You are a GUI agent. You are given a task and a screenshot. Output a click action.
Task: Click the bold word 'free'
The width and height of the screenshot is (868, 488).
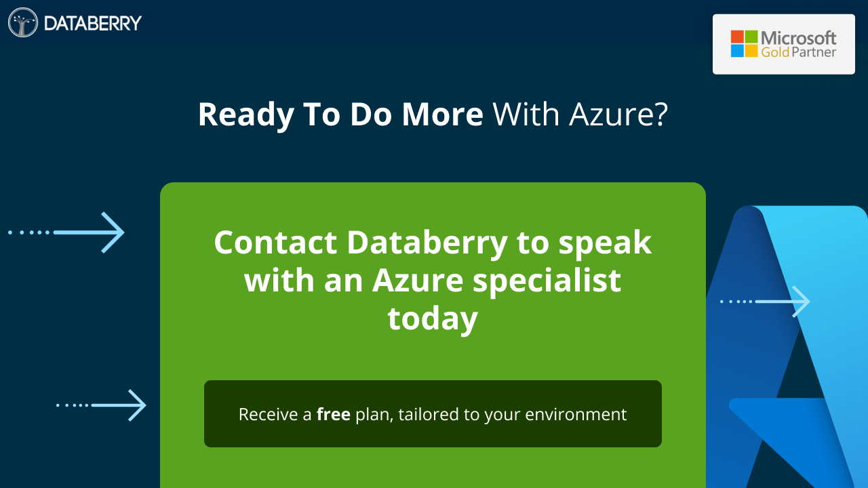(333, 414)
